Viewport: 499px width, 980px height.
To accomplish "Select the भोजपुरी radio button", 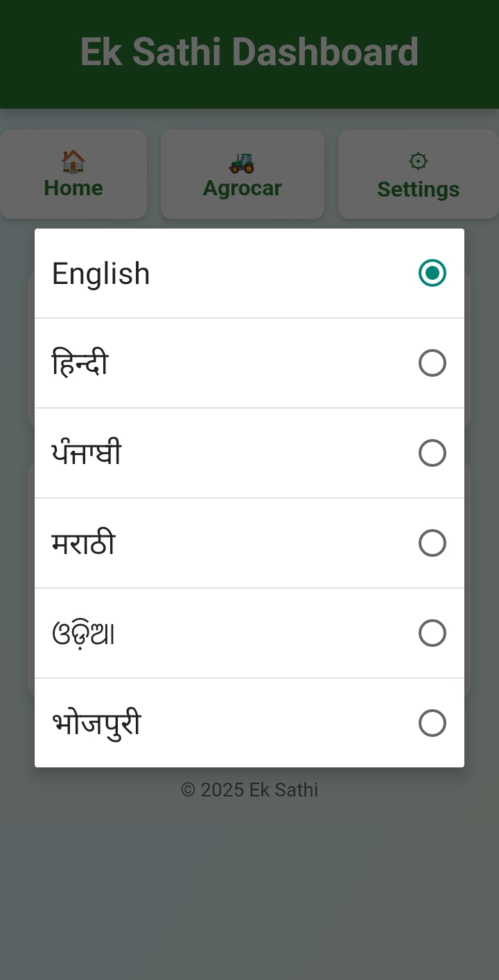I will pyautogui.click(x=432, y=723).
